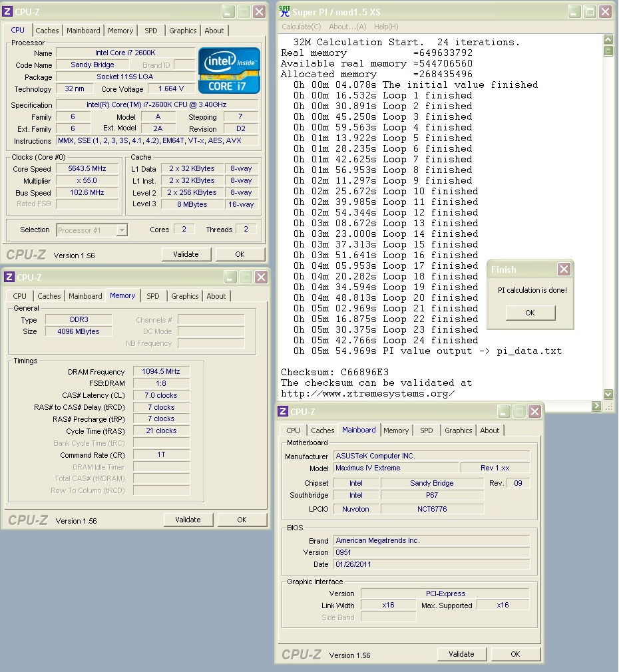The height and width of the screenshot is (672, 619).
Task: Click Core Voltage value 1.664 V
Action: [x=170, y=88]
